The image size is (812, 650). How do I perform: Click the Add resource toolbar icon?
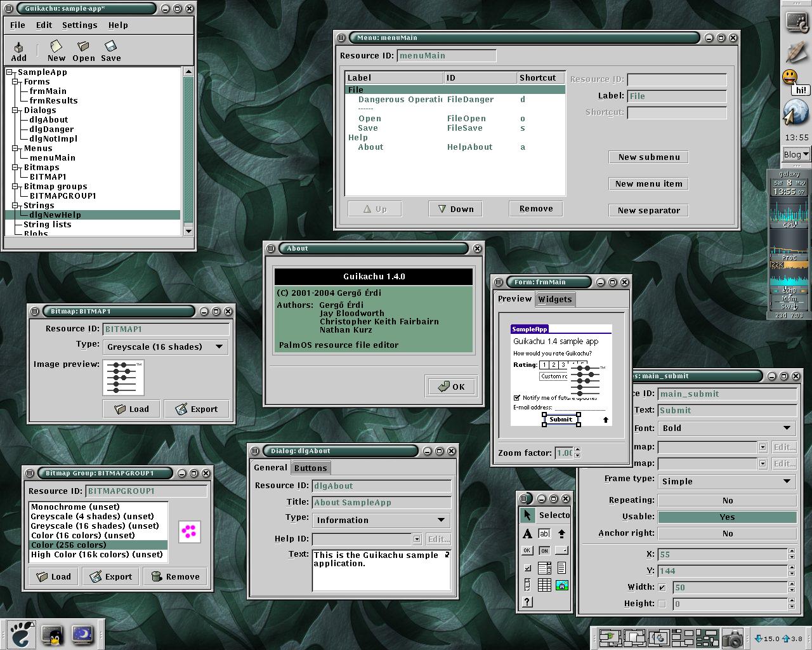coord(19,51)
